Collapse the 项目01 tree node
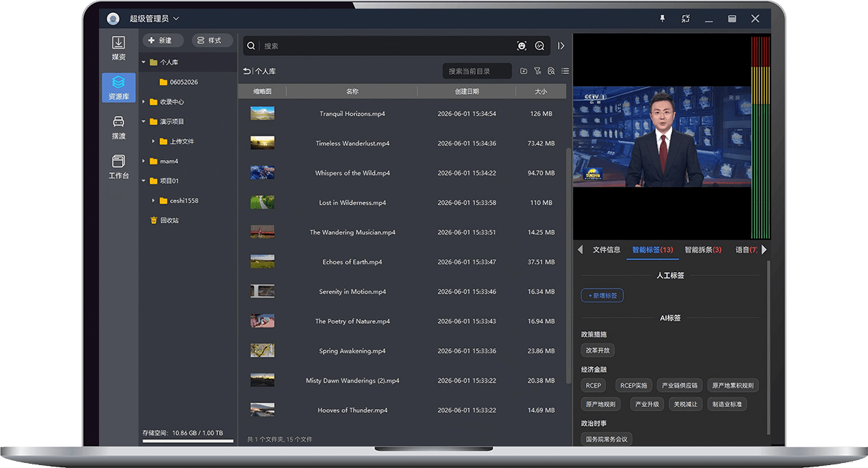This screenshot has height=468, width=868. [x=143, y=181]
